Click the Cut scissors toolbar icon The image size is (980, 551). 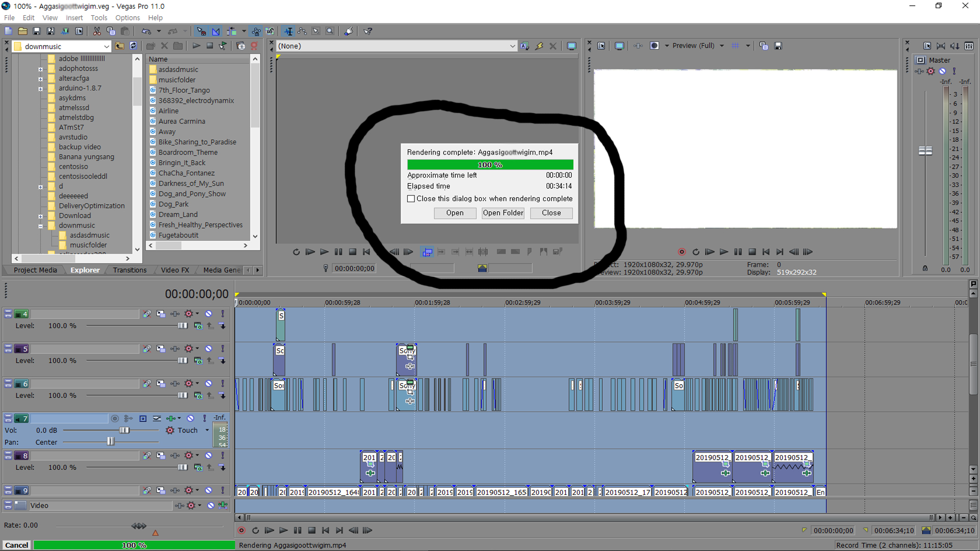(x=96, y=32)
